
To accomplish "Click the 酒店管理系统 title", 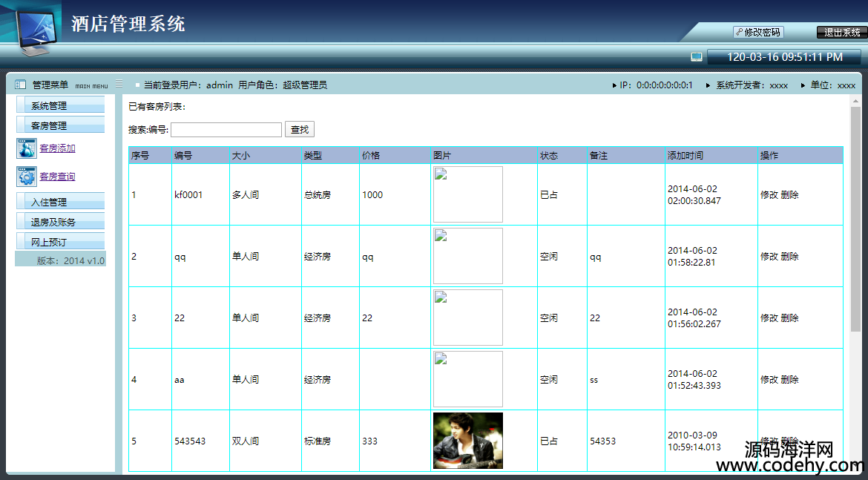I will point(128,24).
